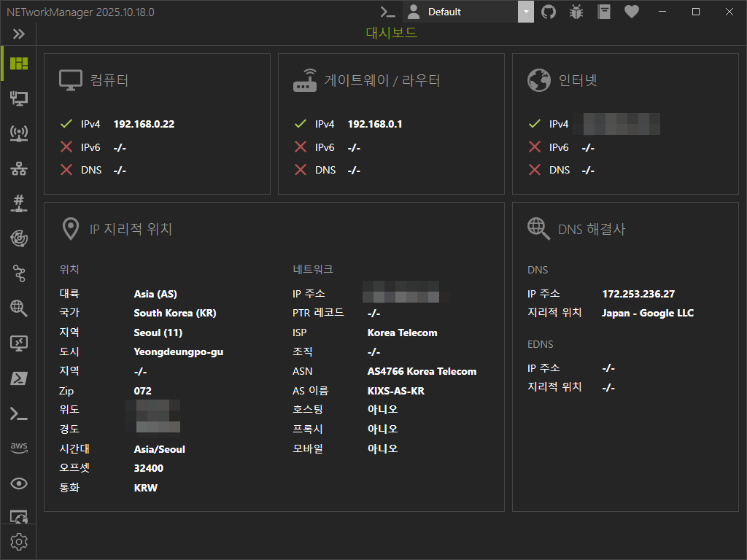
Task: Open the WiFi tool in the sidebar
Action: click(18, 133)
